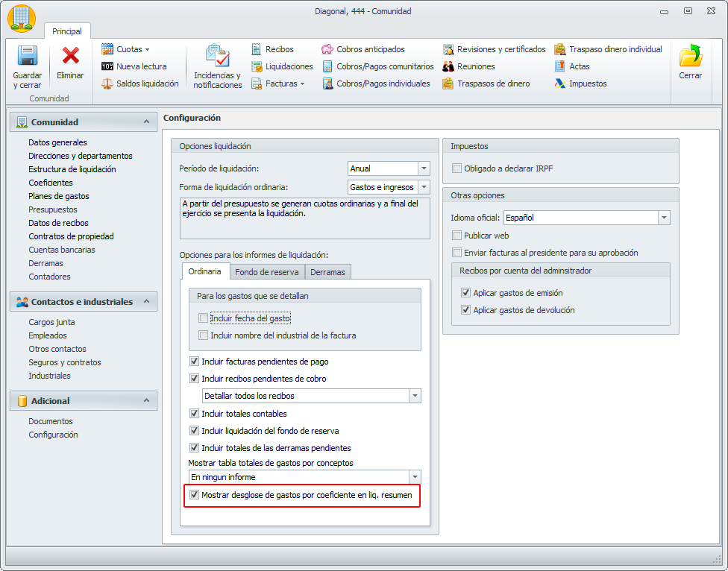728x571 pixels.
Task: Select the Principal ribbon tab
Action: (x=67, y=31)
